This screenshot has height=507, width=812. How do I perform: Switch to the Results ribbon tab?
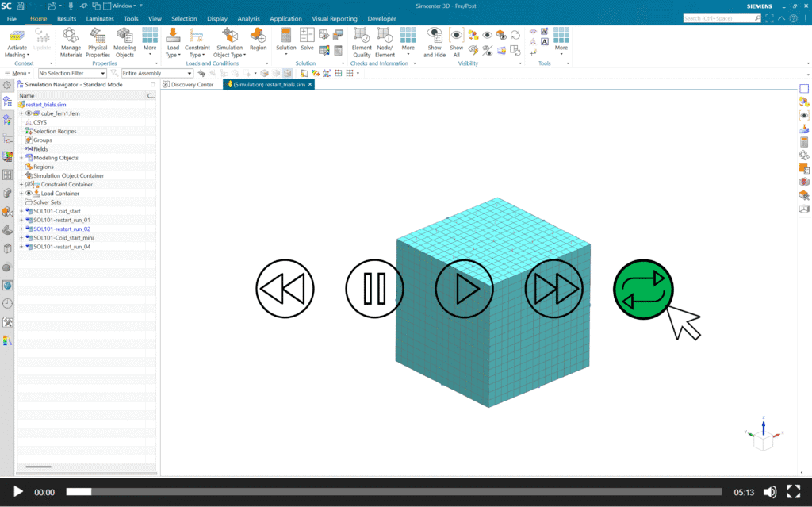pos(67,18)
